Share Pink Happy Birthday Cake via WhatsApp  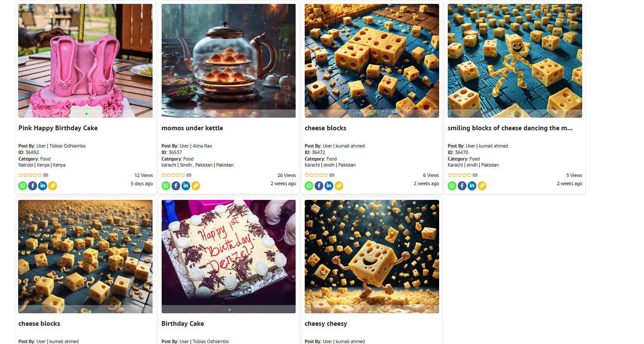23,186
